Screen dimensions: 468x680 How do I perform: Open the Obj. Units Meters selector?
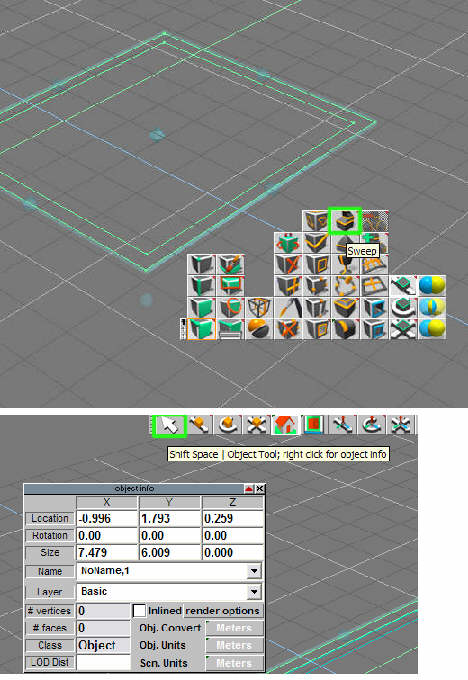coord(235,645)
